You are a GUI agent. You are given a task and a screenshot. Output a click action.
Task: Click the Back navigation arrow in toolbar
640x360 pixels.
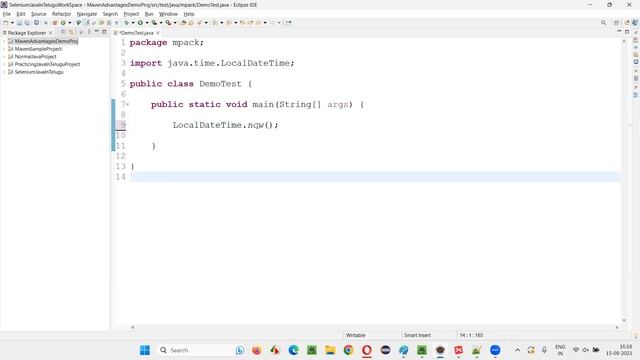pyautogui.click(x=258, y=23)
